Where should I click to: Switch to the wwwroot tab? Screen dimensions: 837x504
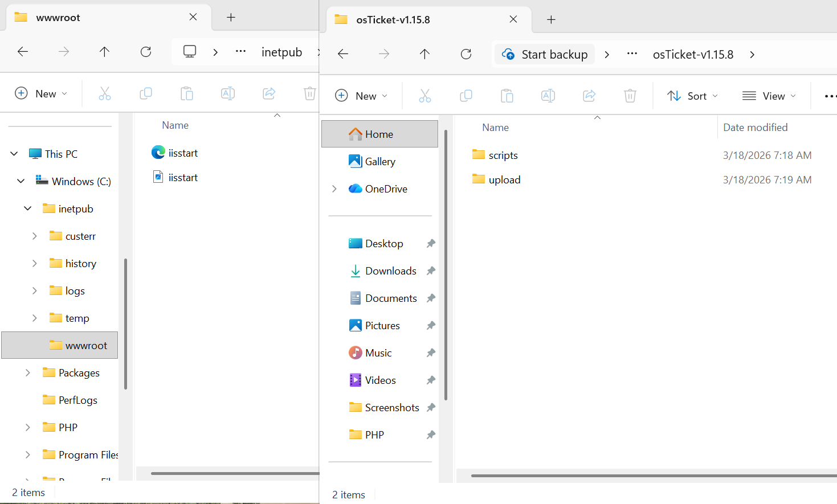pos(108,17)
